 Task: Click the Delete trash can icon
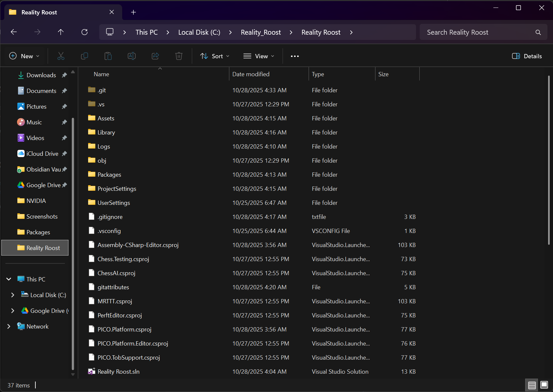179,56
